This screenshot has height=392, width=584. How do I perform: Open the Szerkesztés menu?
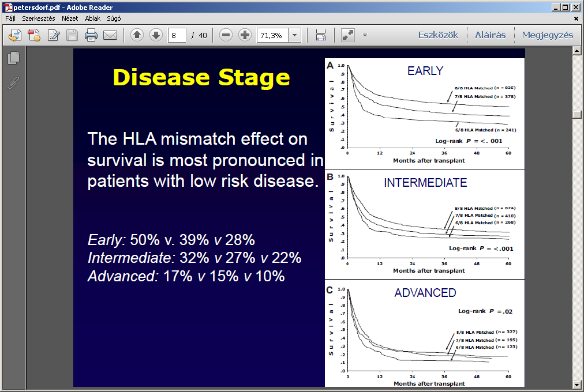click(38, 18)
